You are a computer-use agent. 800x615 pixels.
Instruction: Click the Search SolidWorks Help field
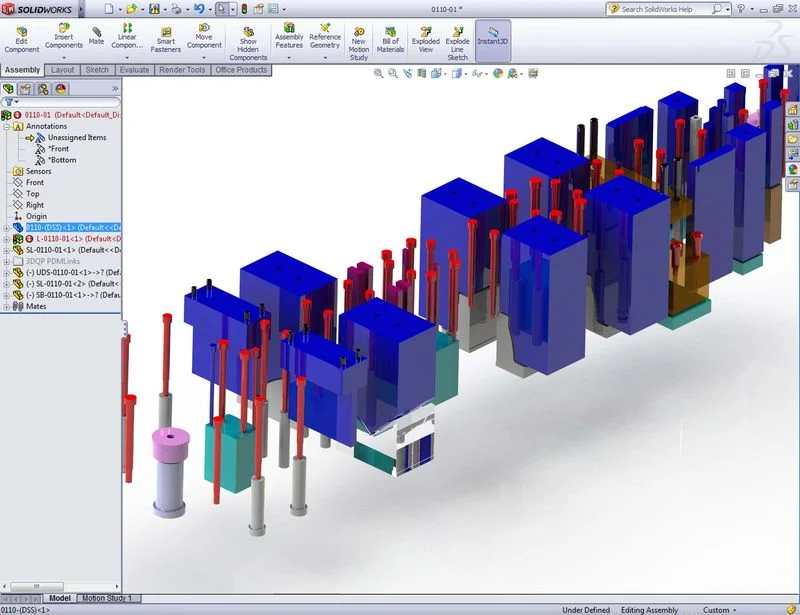pyautogui.click(x=665, y=9)
